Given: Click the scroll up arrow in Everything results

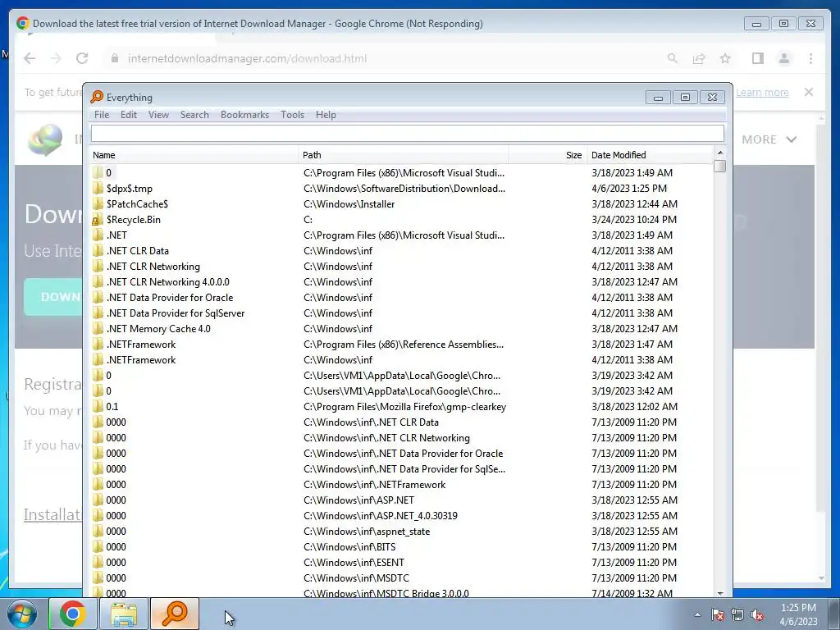Looking at the screenshot, I should click(720, 153).
